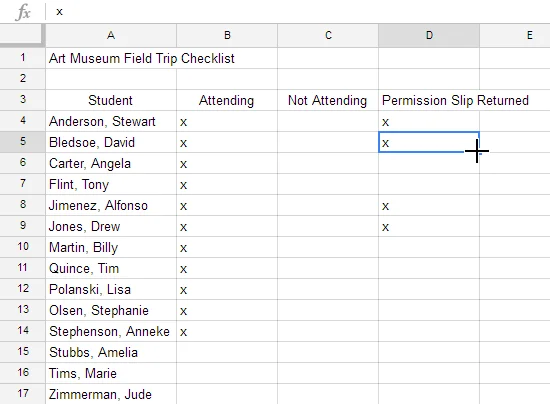Select column B header
The height and width of the screenshot is (404, 550).
(227, 35)
